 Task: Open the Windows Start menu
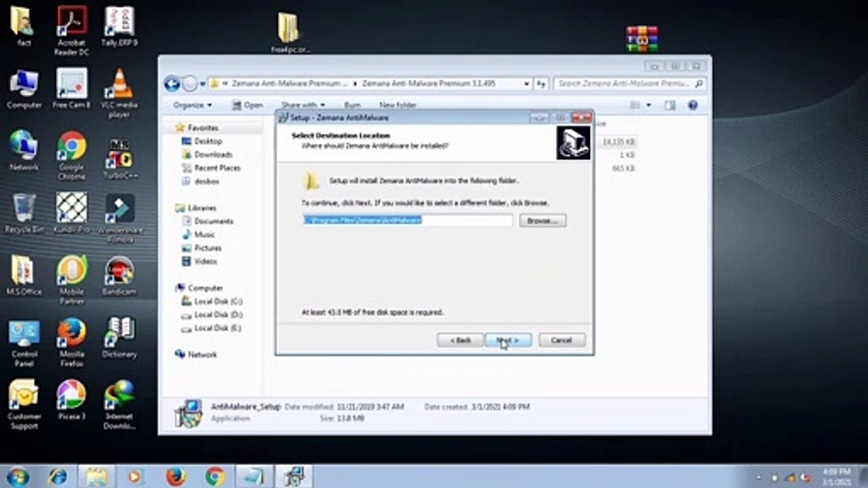click(x=17, y=476)
